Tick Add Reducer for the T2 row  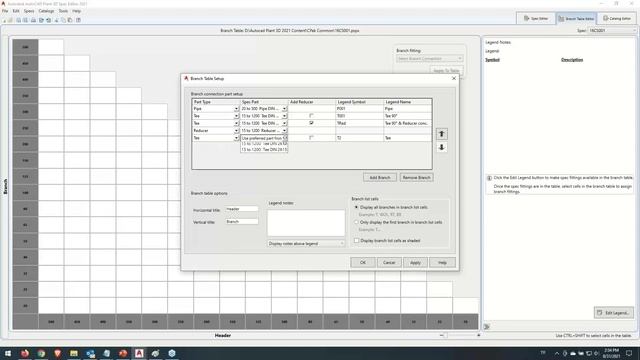pos(311,138)
